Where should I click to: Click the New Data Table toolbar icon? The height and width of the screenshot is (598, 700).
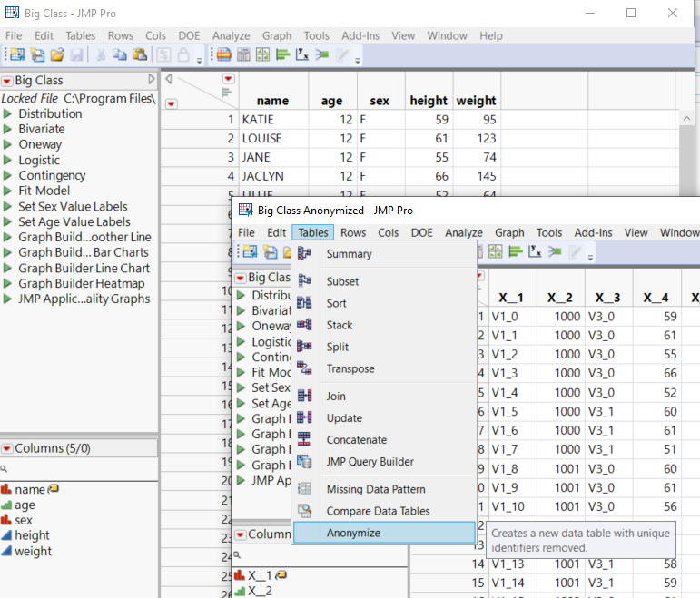[x=15, y=55]
